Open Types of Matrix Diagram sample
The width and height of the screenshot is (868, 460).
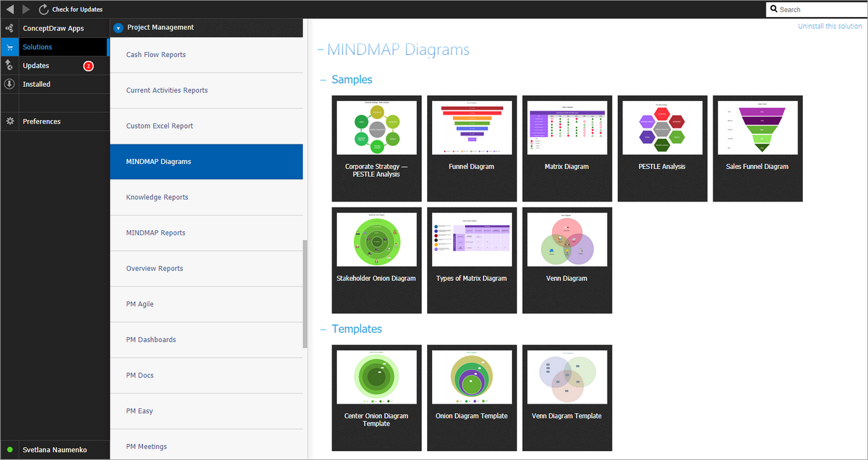pos(472,261)
